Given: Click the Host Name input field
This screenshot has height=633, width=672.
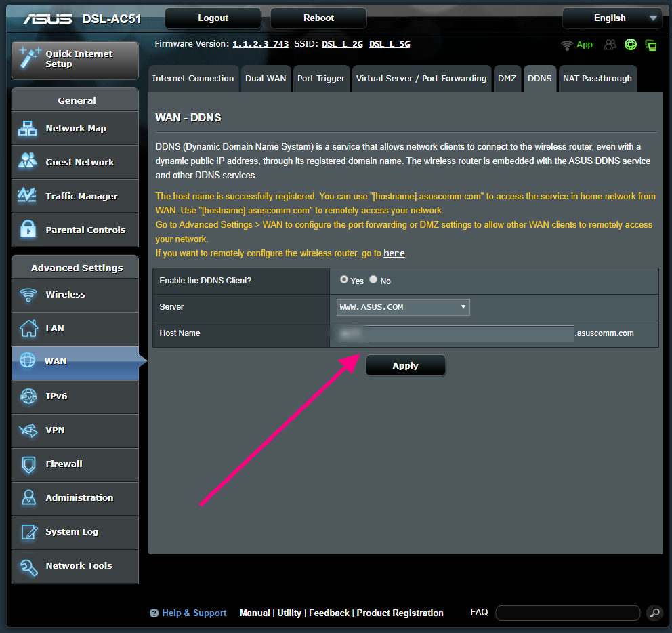Looking at the screenshot, I should pos(456,333).
